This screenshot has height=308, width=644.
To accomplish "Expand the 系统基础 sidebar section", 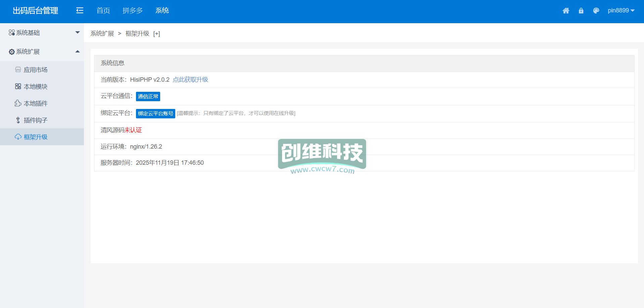I will pos(42,33).
